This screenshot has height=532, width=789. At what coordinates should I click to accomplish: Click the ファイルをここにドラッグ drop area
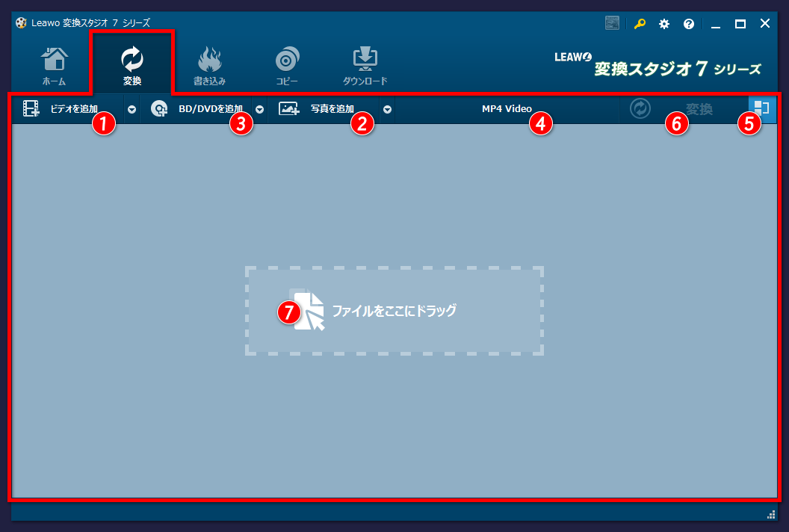(x=394, y=311)
